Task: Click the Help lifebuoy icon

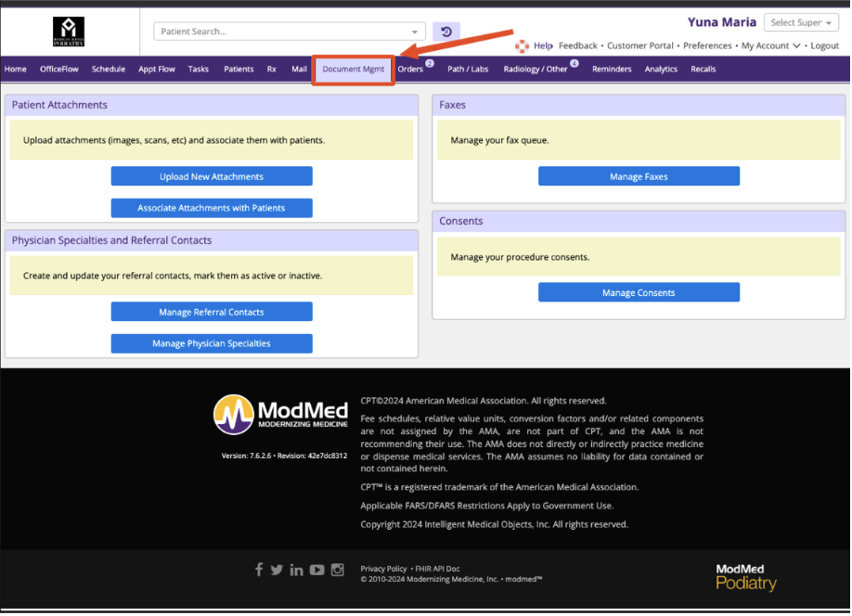Action: (522, 46)
